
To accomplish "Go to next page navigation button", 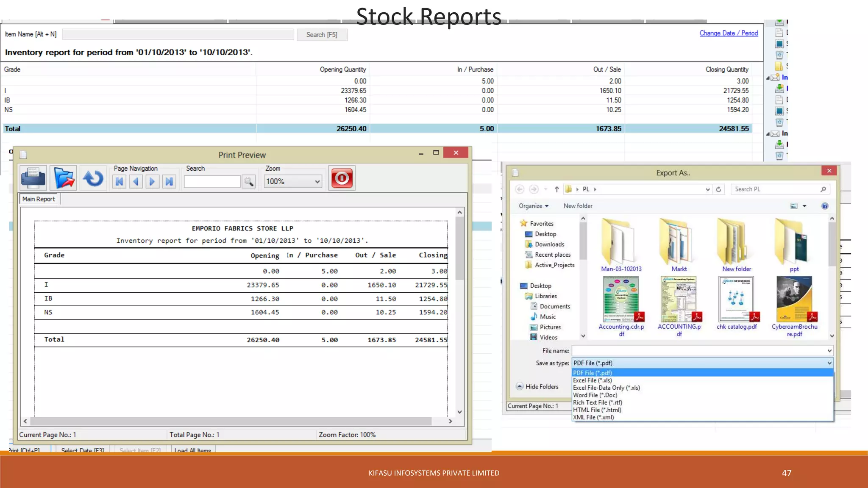I will click(x=152, y=182).
